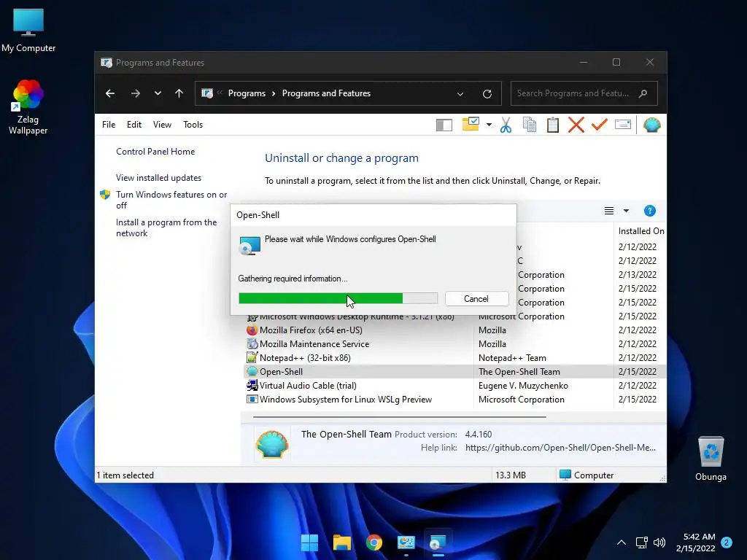Open Google Chrome from the taskbar
The image size is (747, 560).
coord(374,542)
